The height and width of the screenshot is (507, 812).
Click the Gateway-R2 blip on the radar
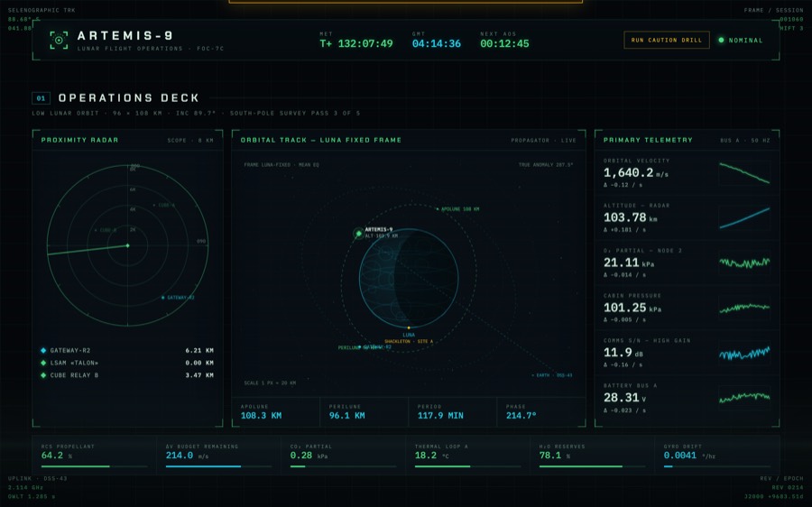163,298
